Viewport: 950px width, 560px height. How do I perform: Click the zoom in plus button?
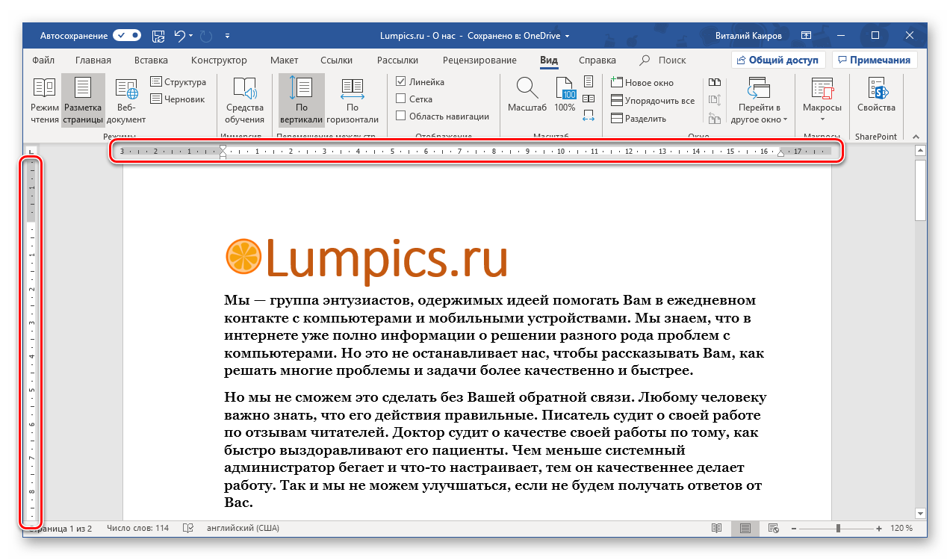878,528
